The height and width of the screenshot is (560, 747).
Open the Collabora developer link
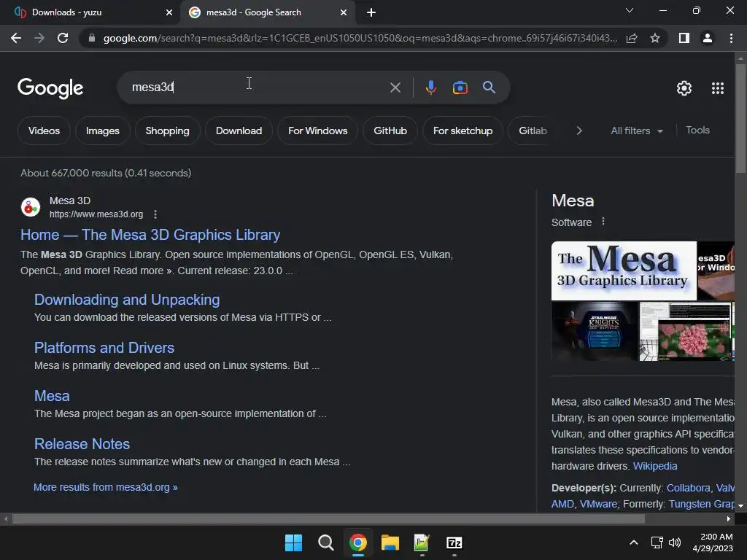click(x=688, y=488)
